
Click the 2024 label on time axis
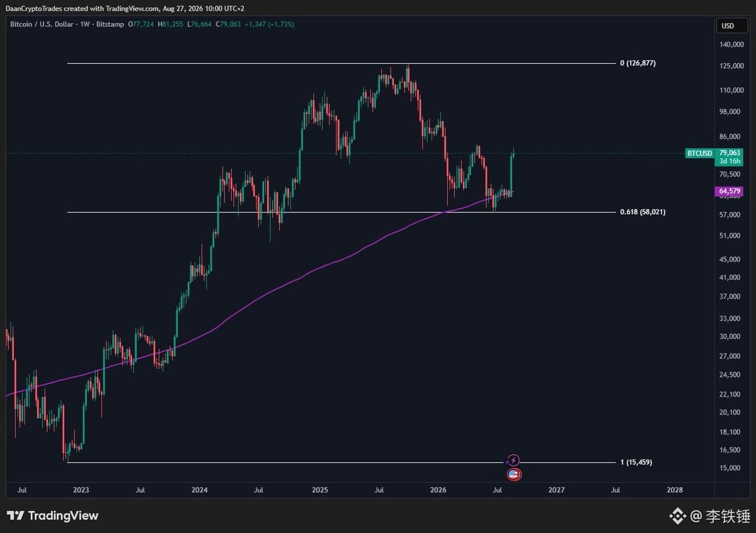pos(199,490)
